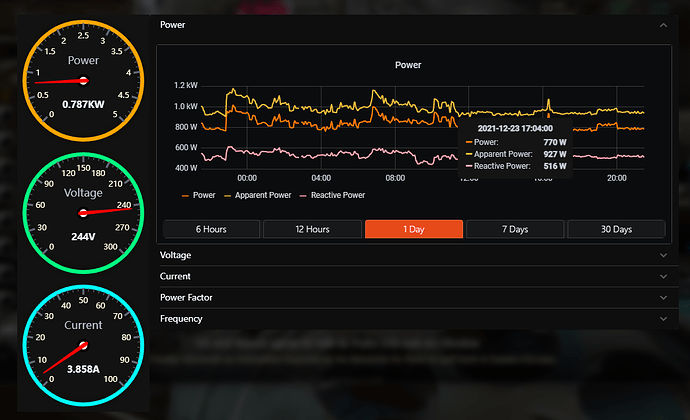Collapse the Power panel chevron
The width and height of the screenshot is (690, 420).
click(x=662, y=24)
